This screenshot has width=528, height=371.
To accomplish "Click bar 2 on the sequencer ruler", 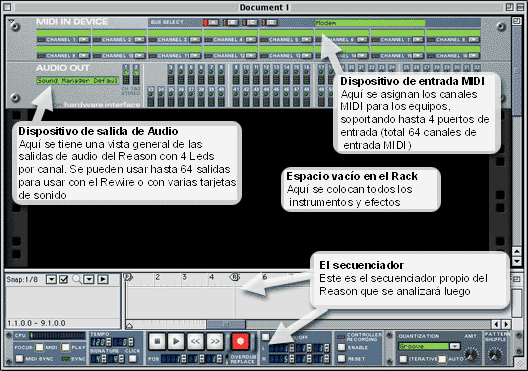I will pyautogui.click(x=157, y=277).
